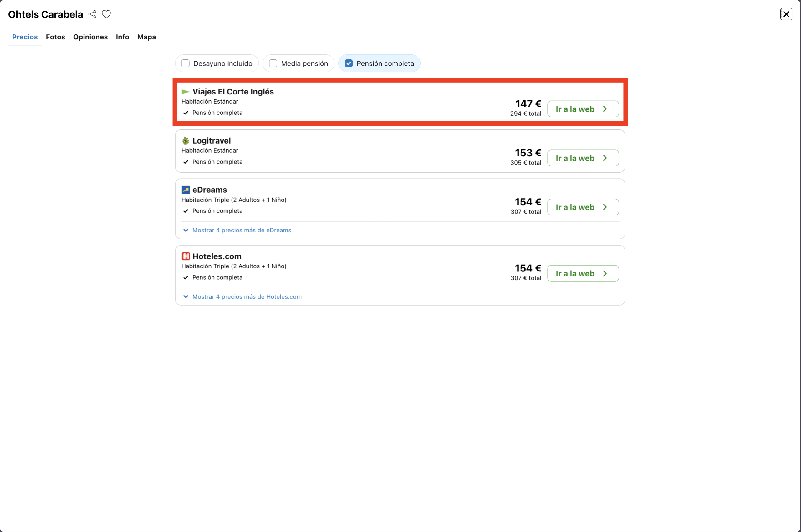Click the eDreams provider name
This screenshot has width=801, height=532.
point(209,190)
